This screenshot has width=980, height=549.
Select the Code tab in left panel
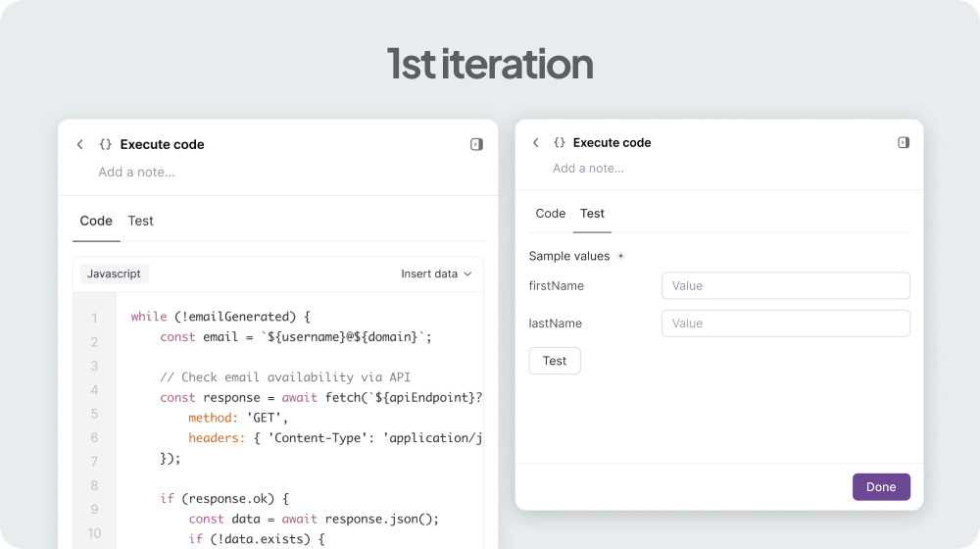[x=96, y=221]
